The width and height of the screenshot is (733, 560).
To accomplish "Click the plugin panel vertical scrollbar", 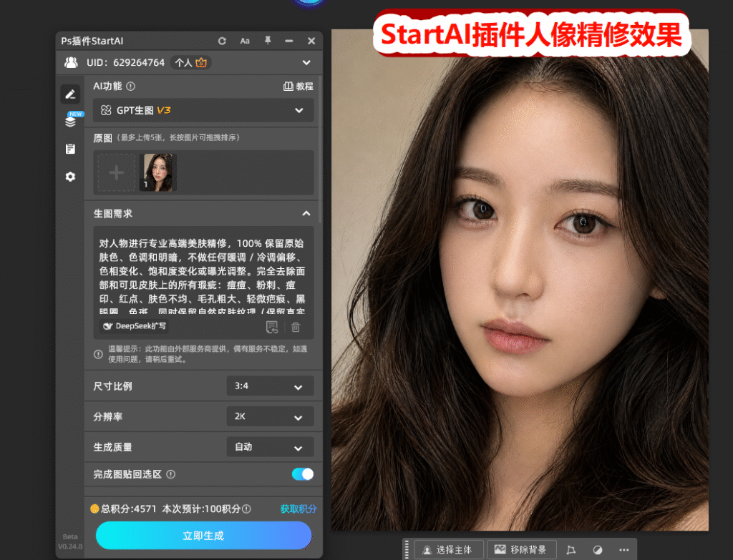I will (x=320, y=149).
